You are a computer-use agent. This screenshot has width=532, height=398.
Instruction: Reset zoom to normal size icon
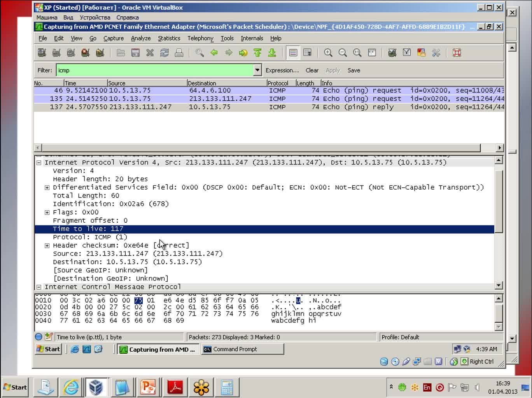coord(357,53)
